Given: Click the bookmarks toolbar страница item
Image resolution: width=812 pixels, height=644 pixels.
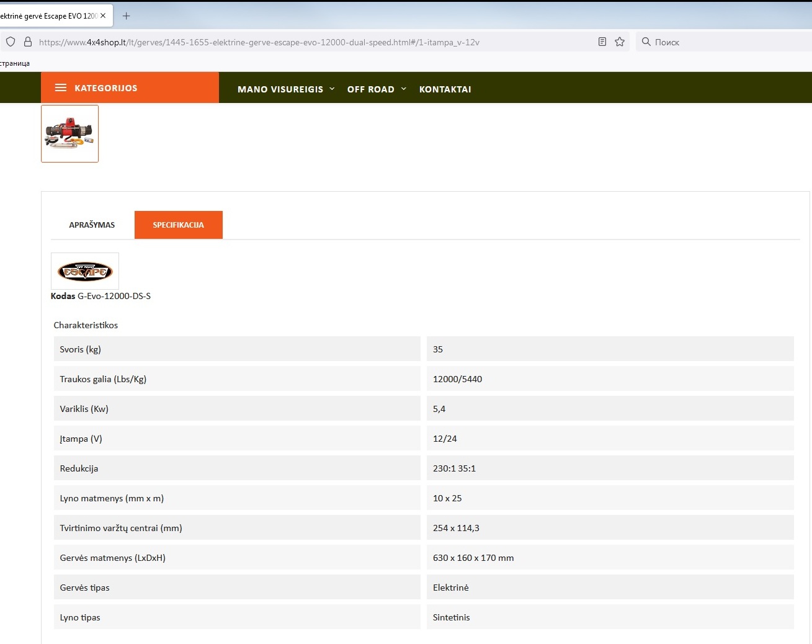Looking at the screenshot, I should click(x=15, y=63).
